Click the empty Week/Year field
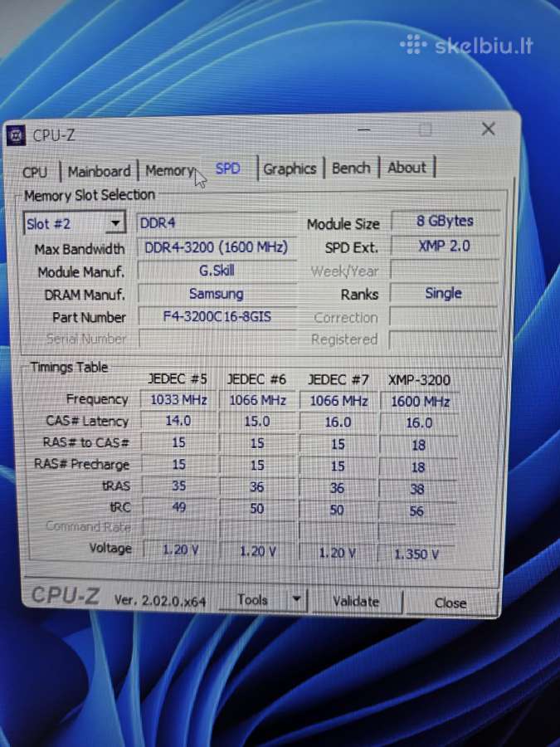Image resolution: width=560 pixels, height=747 pixels. click(x=443, y=270)
